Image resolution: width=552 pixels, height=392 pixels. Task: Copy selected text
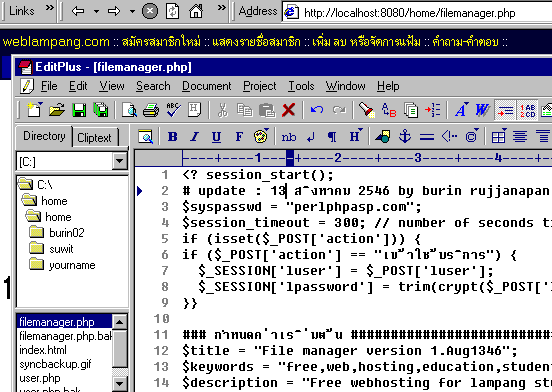coord(245,110)
